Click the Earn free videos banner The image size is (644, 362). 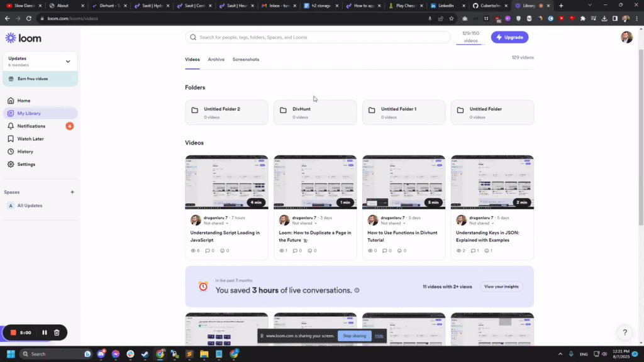pos(40,79)
